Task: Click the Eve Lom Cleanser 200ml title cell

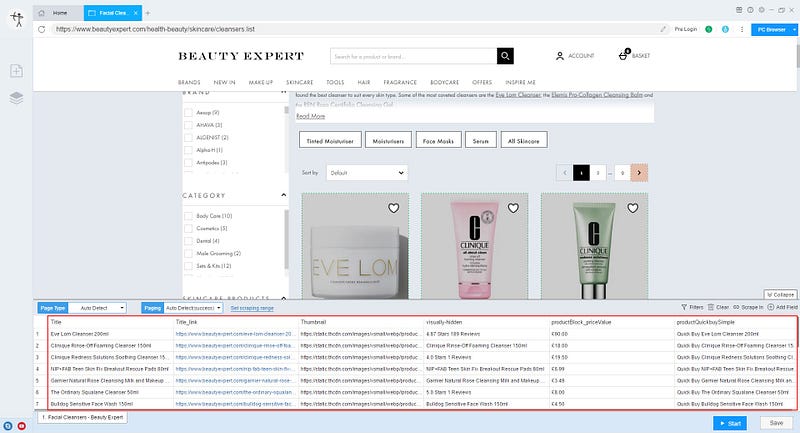Action: tap(111, 334)
